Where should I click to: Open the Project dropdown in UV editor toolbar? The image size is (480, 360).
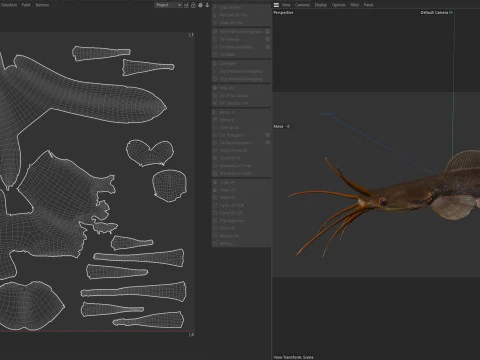tap(168, 5)
